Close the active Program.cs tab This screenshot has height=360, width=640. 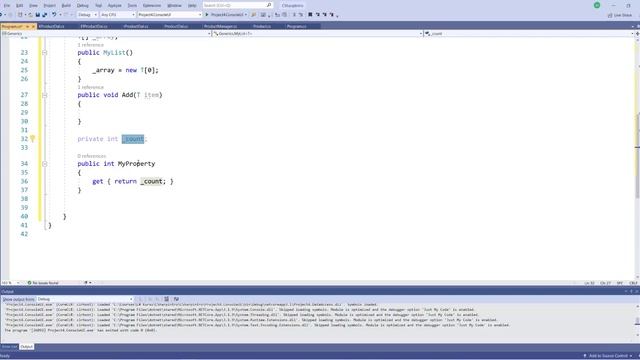[33, 27]
